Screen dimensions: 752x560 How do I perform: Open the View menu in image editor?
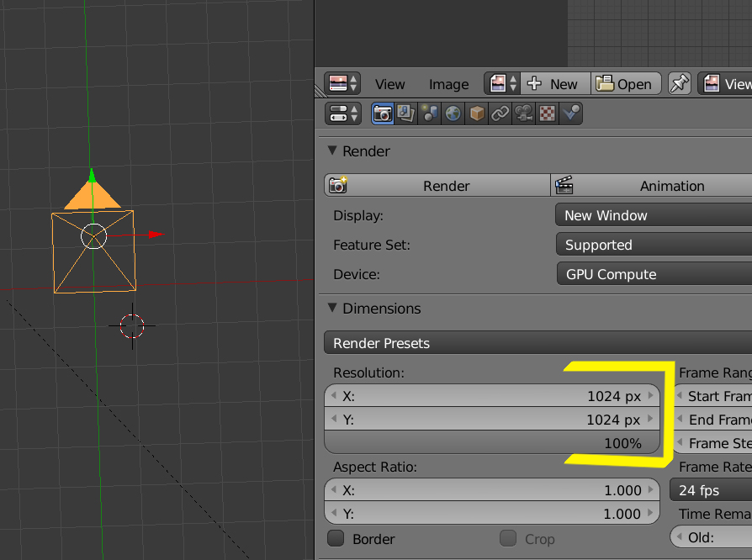point(389,84)
